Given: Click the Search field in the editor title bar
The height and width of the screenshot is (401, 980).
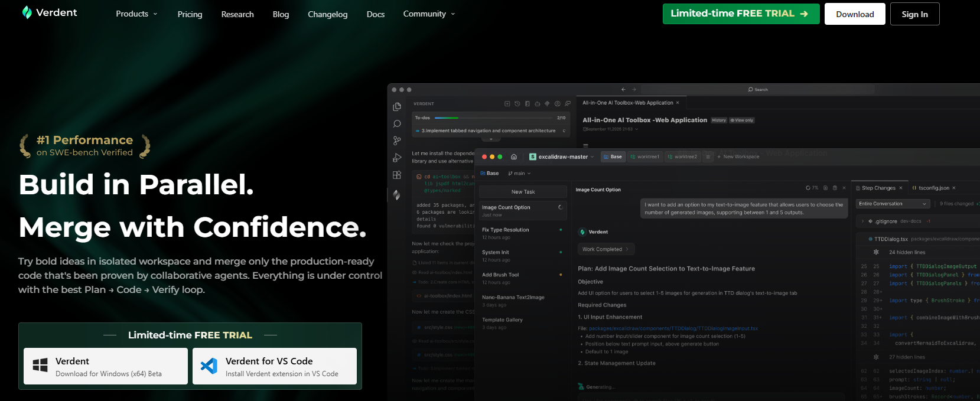Looking at the screenshot, I should coord(758,89).
